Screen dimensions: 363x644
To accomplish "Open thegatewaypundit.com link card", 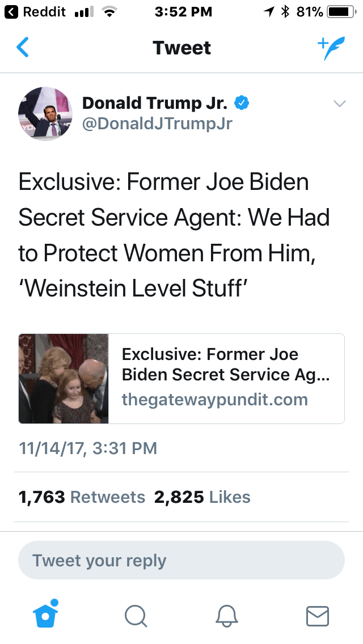I will [x=226, y=379].
